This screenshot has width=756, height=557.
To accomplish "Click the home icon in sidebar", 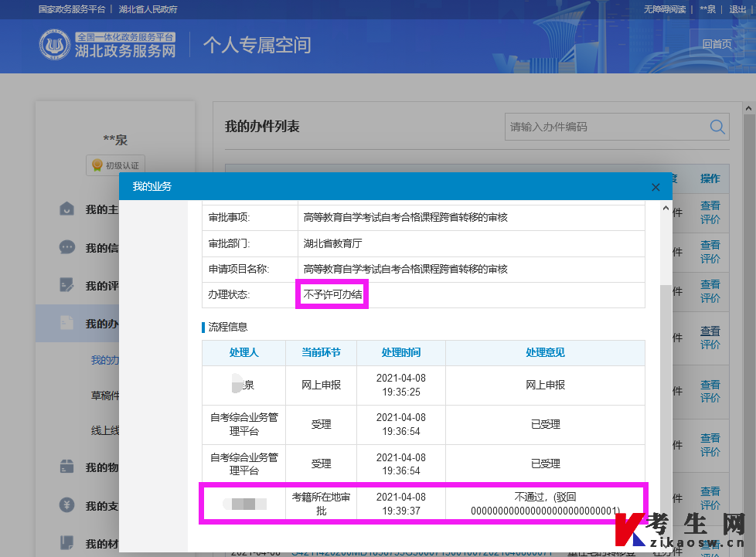I will [66, 209].
